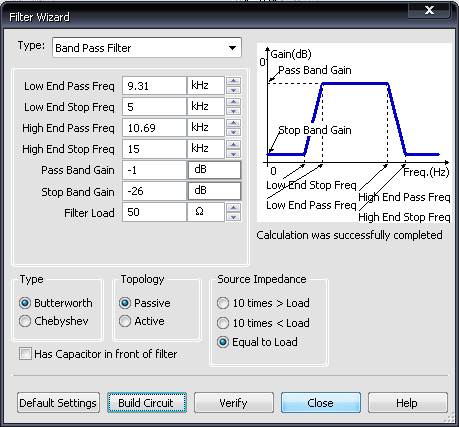Image resolution: width=459 pixels, height=427 pixels.
Task: Click the Build Circuit button
Action: click(147, 403)
